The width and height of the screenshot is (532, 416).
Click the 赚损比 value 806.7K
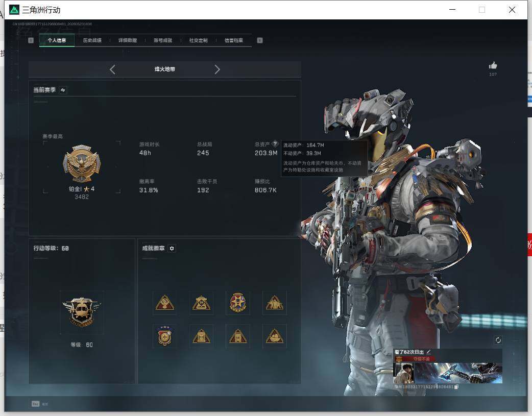(x=265, y=190)
